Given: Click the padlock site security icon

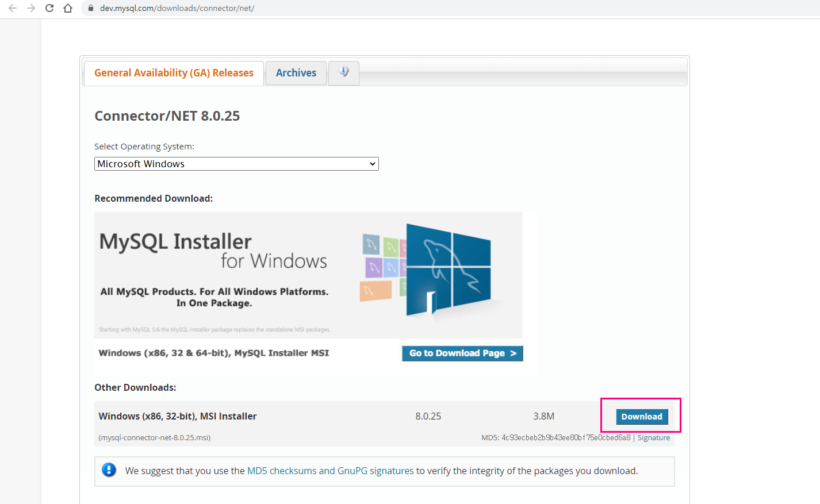Looking at the screenshot, I should click(x=90, y=8).
